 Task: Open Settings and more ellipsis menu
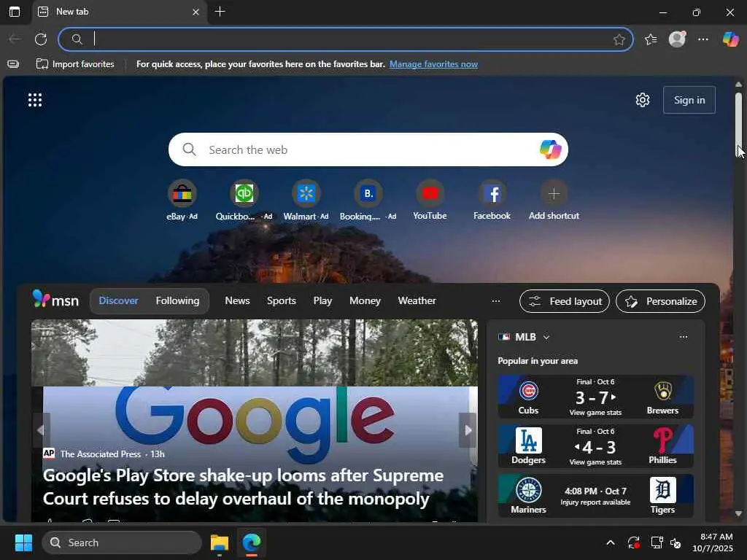[703, 39]
